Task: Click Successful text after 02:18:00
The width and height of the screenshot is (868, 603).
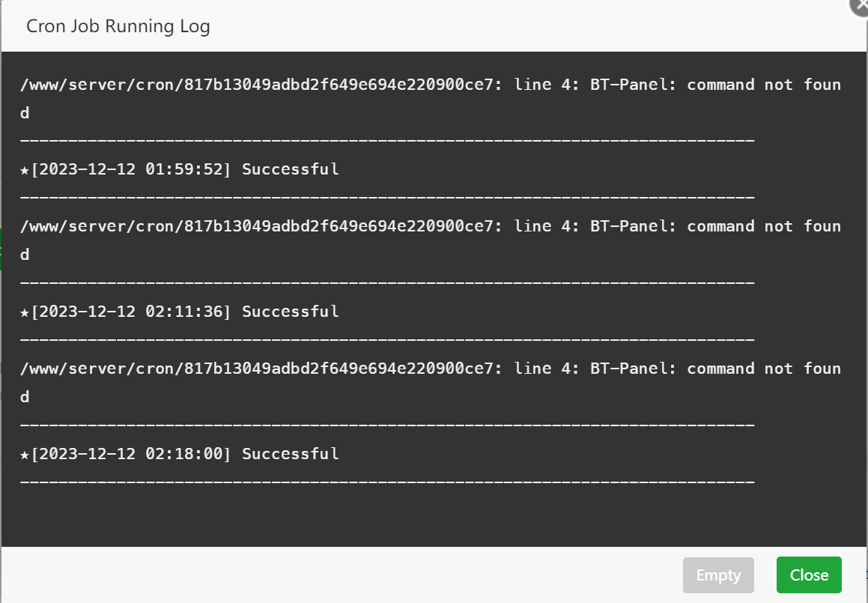Action: coord(291,454)
